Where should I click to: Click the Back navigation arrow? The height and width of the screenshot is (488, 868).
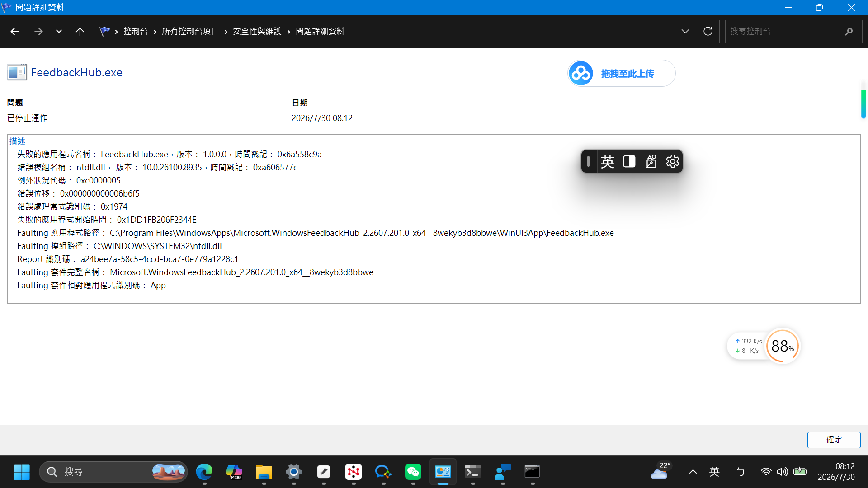coord(14,32)
